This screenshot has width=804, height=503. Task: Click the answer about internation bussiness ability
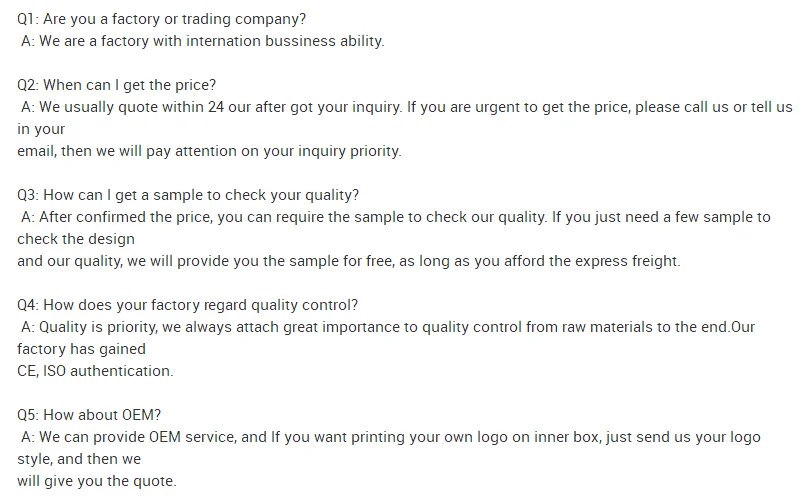202,41
